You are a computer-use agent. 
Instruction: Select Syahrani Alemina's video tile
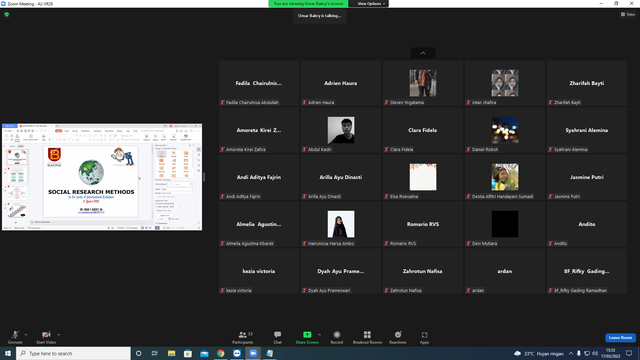(x=587, y=130)
